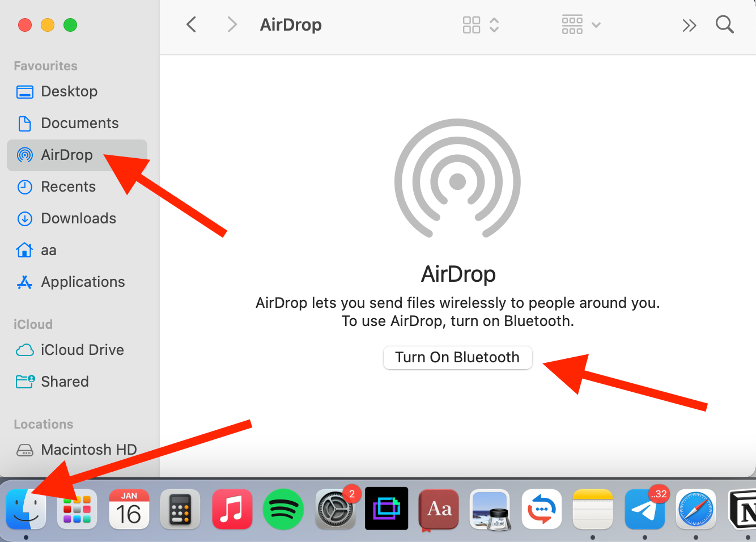Select Macintosh HD under Locations

[77, 450]
